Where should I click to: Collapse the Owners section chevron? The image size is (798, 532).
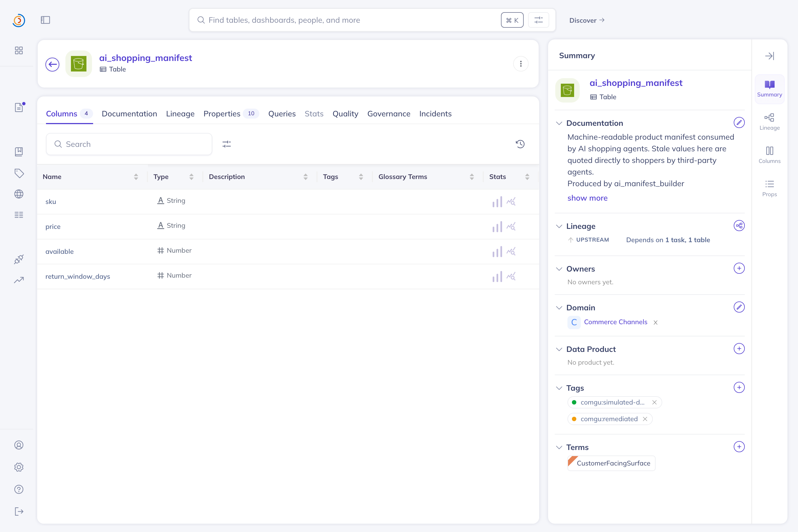click(559, 269)
